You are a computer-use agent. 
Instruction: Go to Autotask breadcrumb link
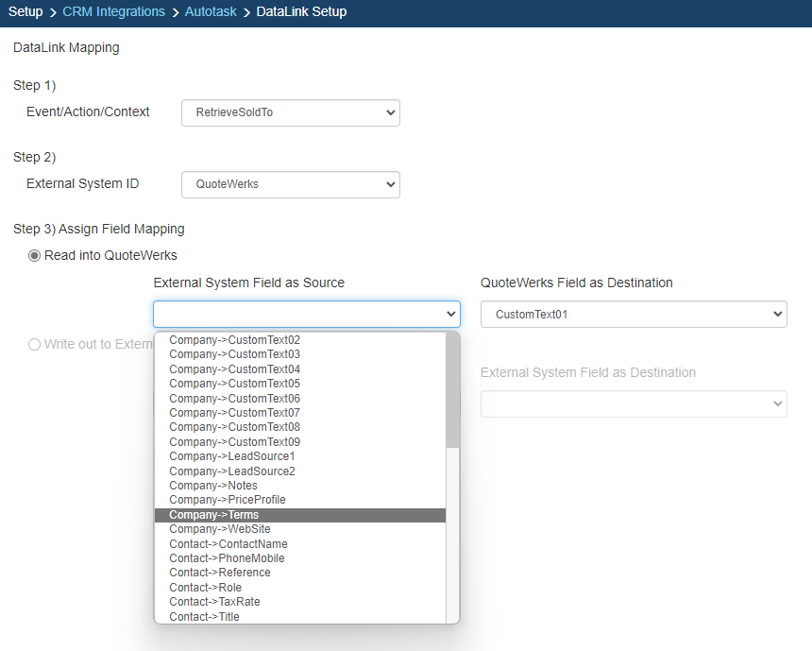tap(210, 12)
